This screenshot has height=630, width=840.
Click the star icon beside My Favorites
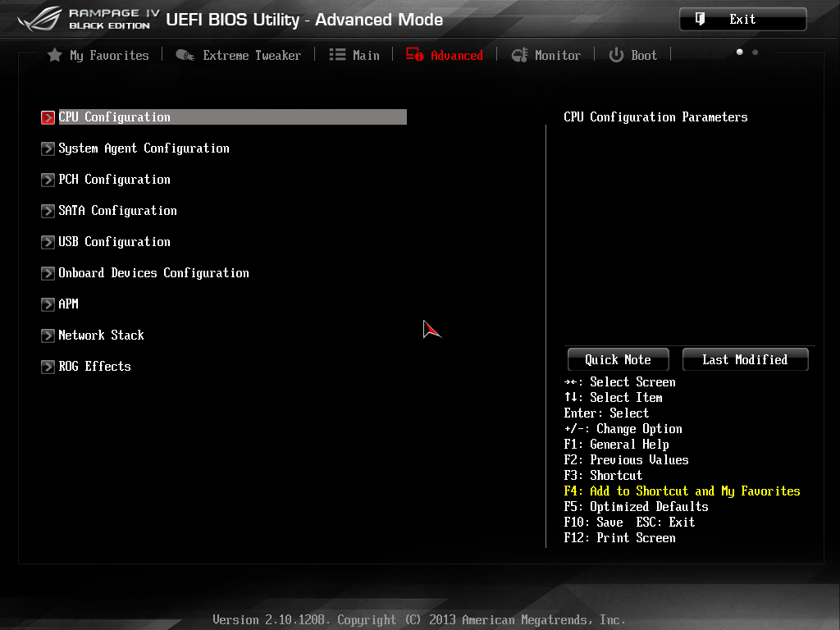point(55,55)
